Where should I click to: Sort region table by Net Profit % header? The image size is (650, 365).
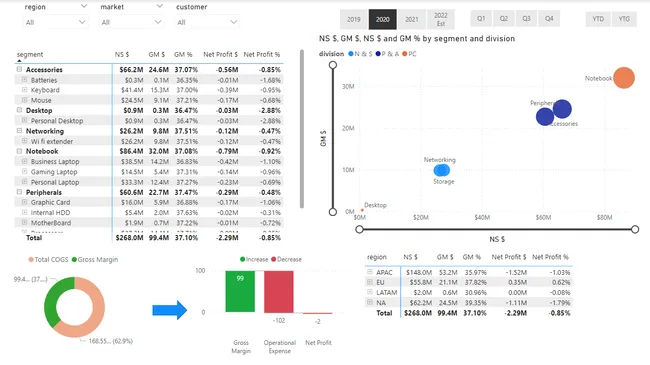click(x=550, y=257)
